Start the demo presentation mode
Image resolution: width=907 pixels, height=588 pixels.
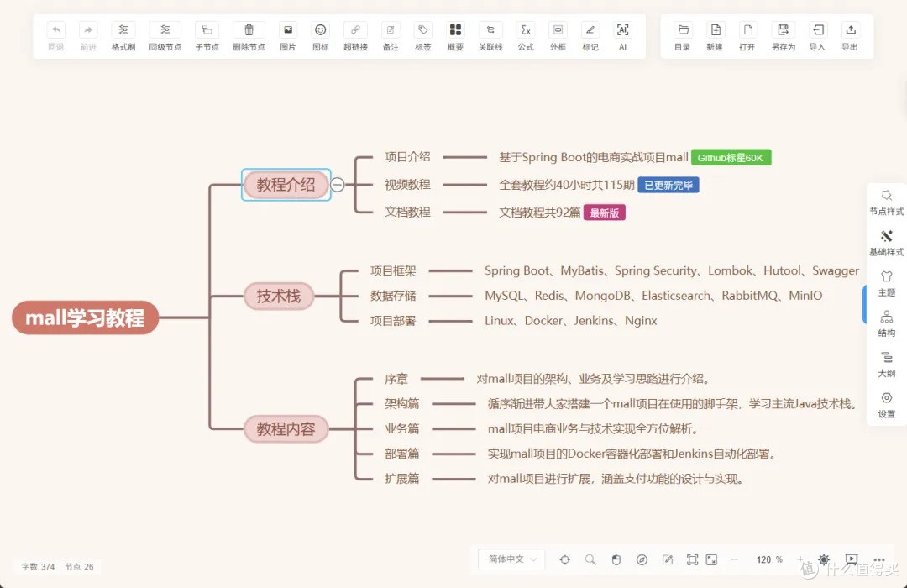click(x=851, y=559)
